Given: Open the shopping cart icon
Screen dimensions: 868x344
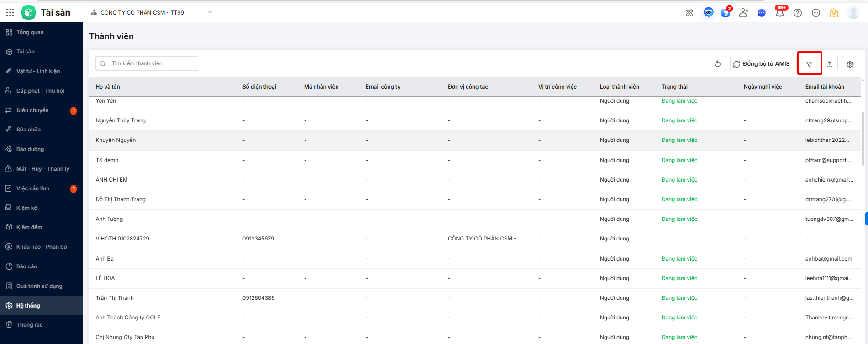Looking at the screenshot, I should (x=726, y=13).
